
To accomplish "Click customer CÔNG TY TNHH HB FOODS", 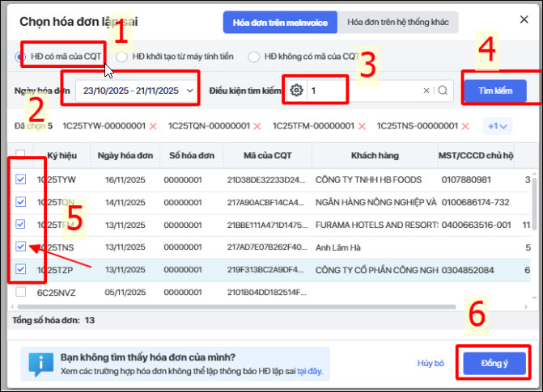I will 368,179.
